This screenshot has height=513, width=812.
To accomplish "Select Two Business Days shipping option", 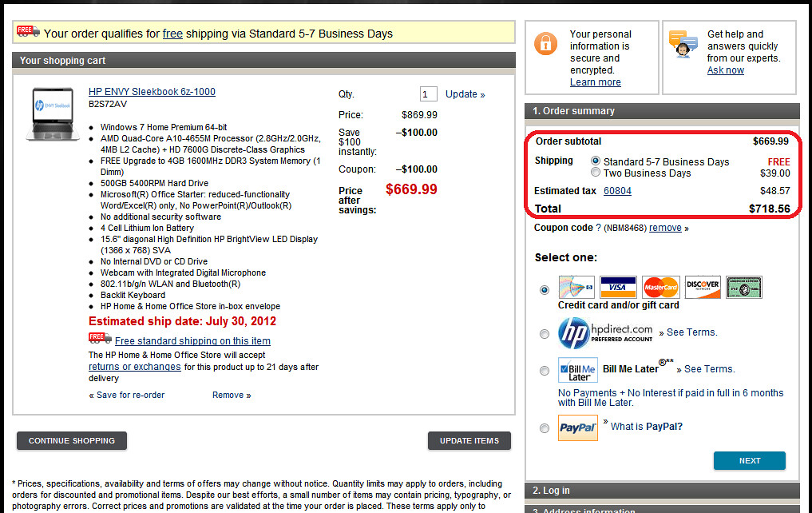I will click(x=596, y=172).
